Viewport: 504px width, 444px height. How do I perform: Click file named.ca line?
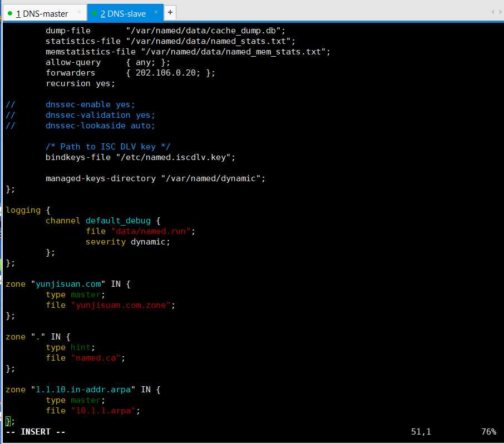click(85, 358)
